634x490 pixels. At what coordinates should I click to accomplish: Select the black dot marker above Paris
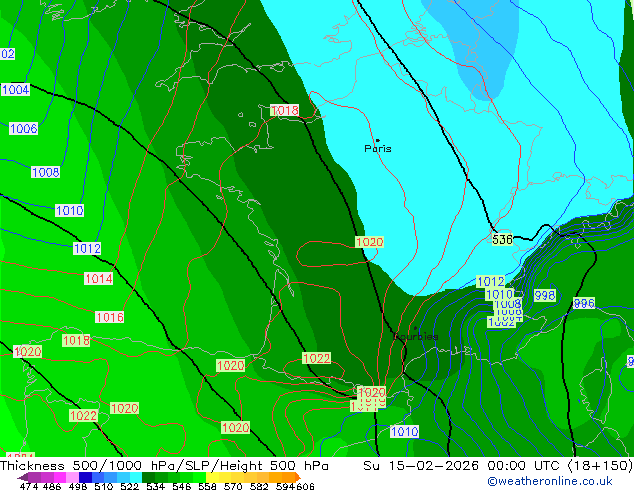[x=378, y=140]
